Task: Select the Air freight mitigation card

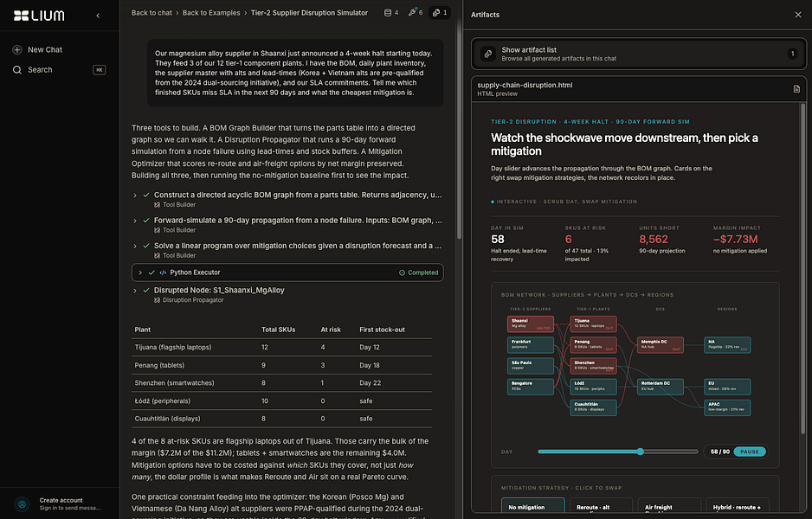Action: [x=669, y=507]
